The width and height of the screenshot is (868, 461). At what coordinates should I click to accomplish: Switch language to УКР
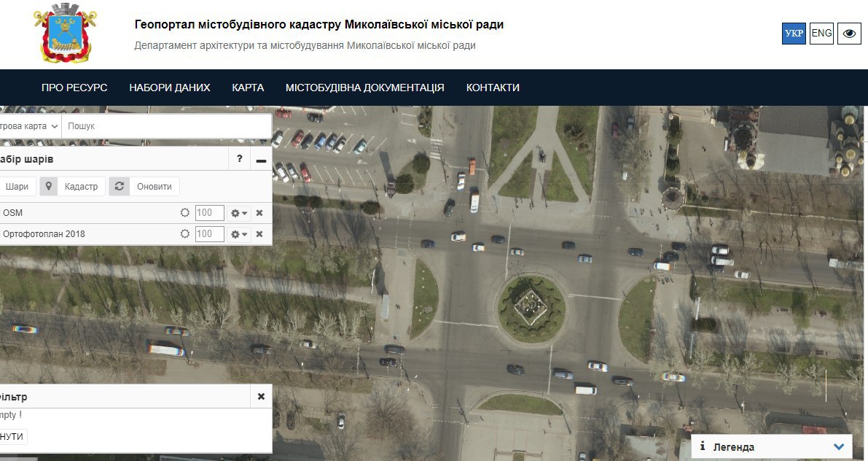pyautogui.click(x=794, y=34)
